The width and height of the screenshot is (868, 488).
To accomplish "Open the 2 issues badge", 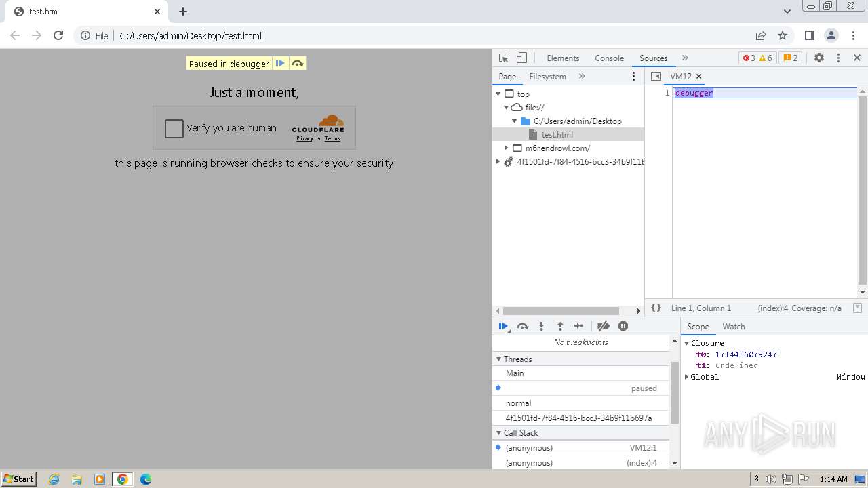I will tap(791, 58).
